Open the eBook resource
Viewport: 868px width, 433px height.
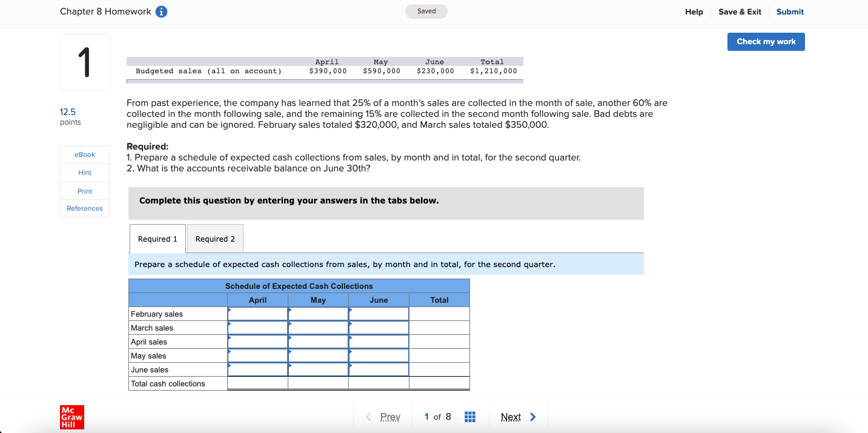84,154
